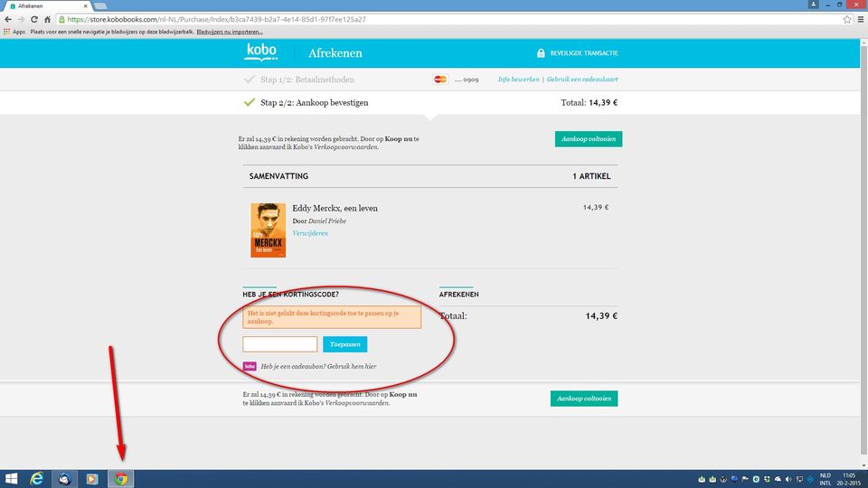Click the 'BEVEILIGDE TRANSACTIE' label

click(x=584, y=53)
